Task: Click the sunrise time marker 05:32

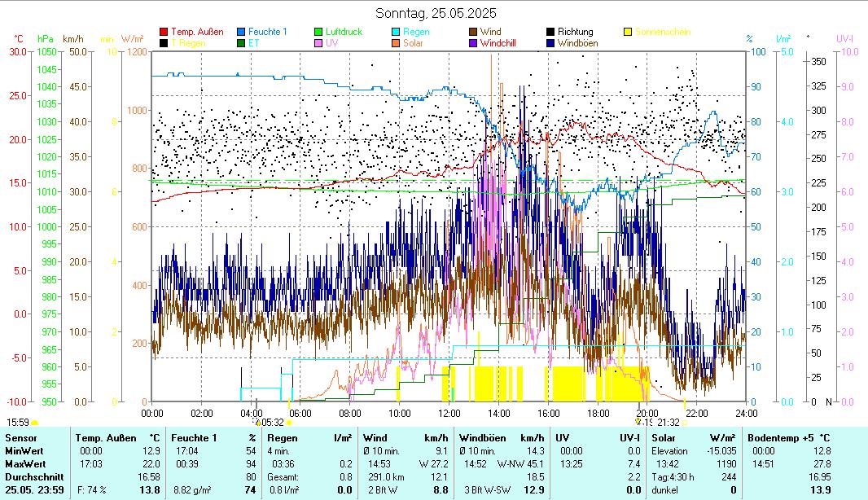Action: [272, 422]
